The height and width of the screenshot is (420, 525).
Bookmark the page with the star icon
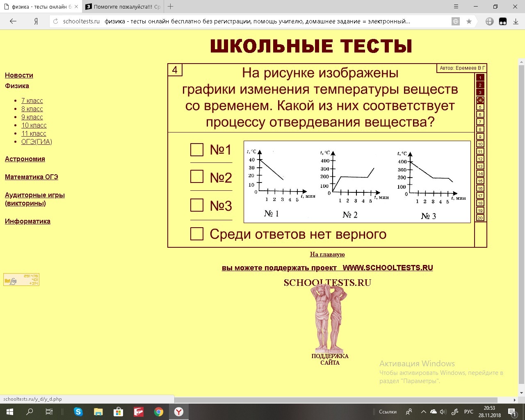pos(469,21)
